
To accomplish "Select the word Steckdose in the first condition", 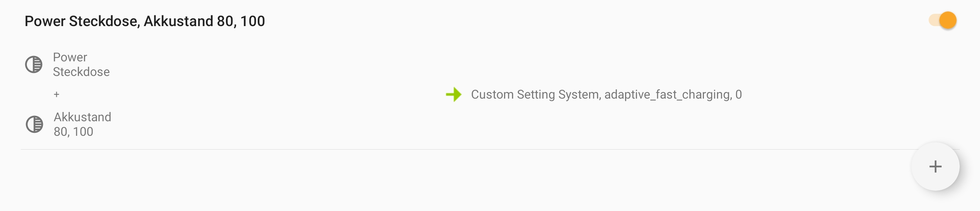I will tap(81, 72).
